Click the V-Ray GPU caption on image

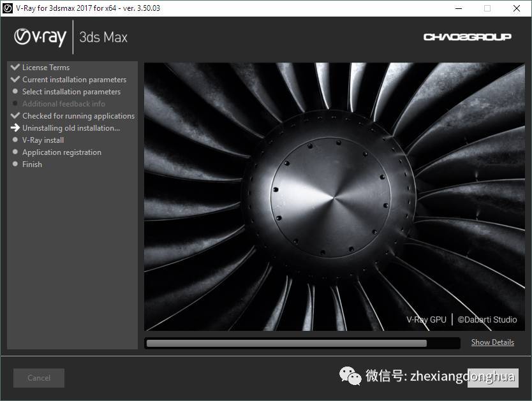pos(427,319)
